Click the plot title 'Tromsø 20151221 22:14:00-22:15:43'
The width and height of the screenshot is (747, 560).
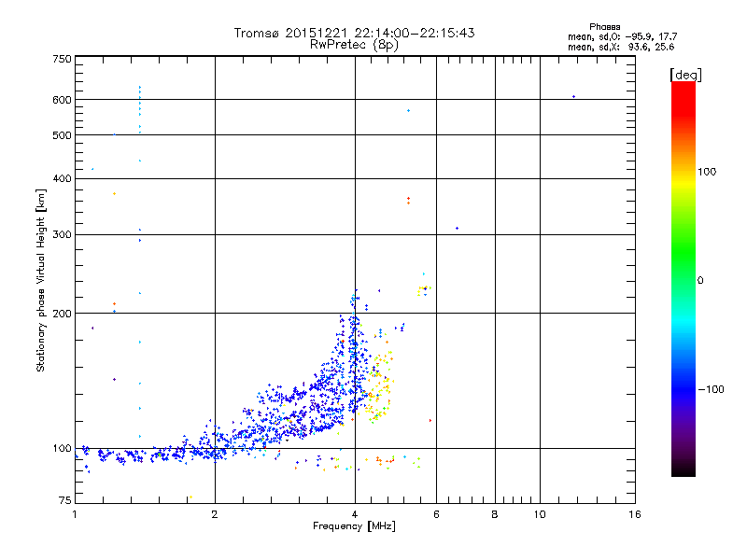coord(354,33)
